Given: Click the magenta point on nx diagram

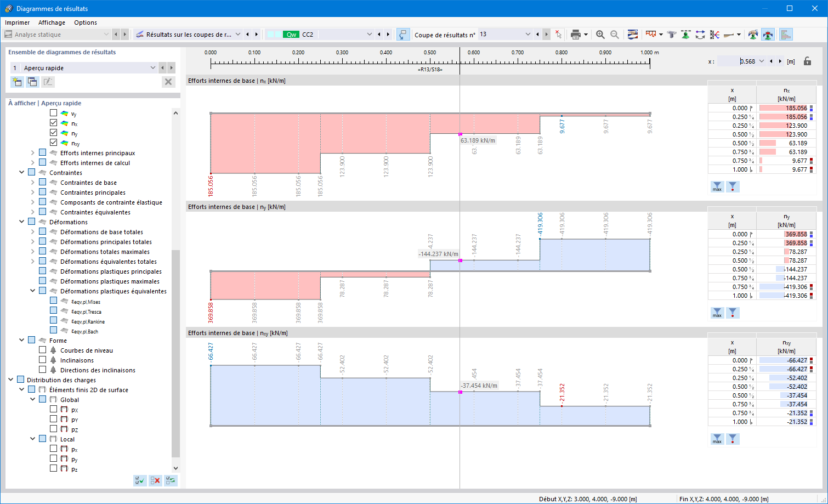Looking at the screenshot, I should (460, 134).
